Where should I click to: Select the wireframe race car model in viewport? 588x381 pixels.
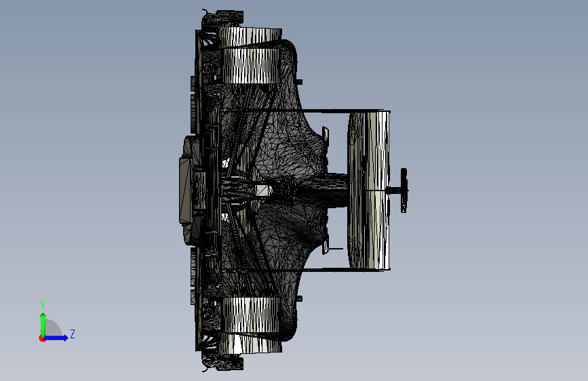[x=294, y=190]
